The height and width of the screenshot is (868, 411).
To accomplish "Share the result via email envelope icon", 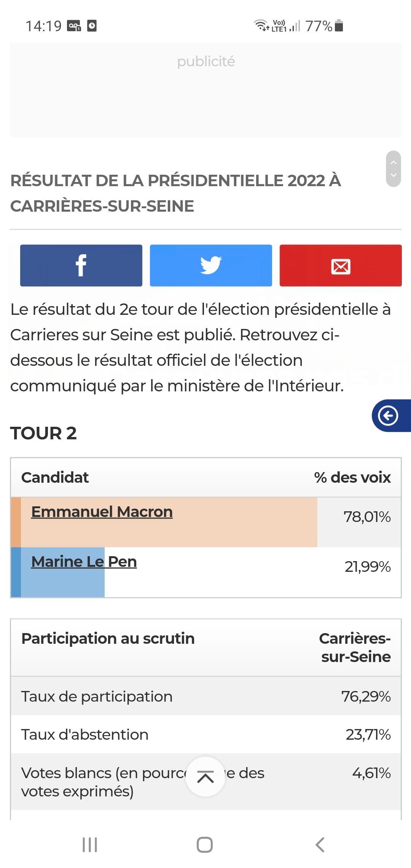I will click(341, 265).
